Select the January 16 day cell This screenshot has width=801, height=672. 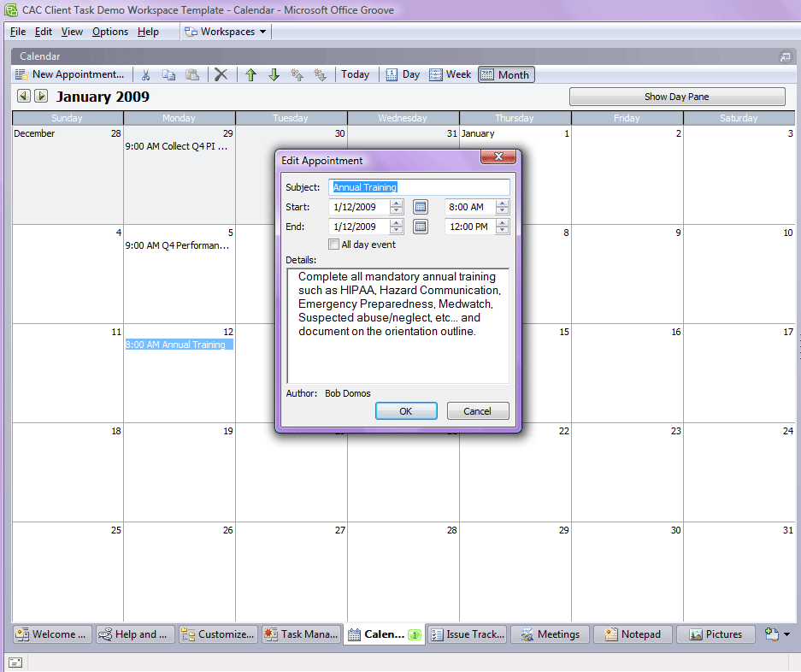pyautogui.click(x=627, y=373)
